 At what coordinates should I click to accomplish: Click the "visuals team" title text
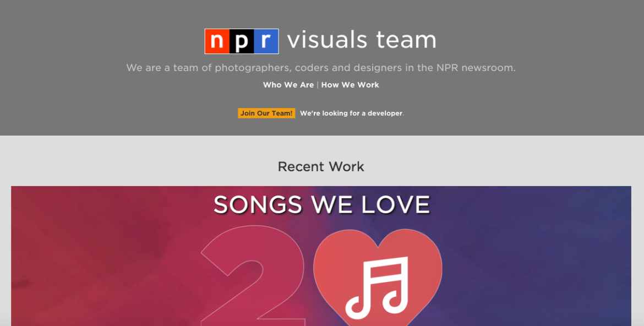(362, 40)
